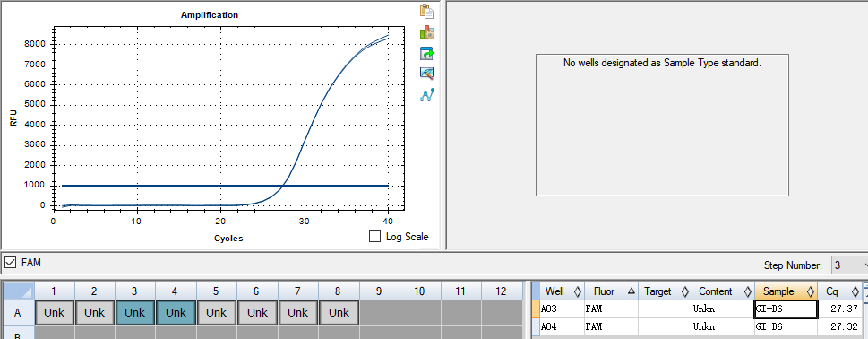Select the A03 well cell in table

pos(562,309)
